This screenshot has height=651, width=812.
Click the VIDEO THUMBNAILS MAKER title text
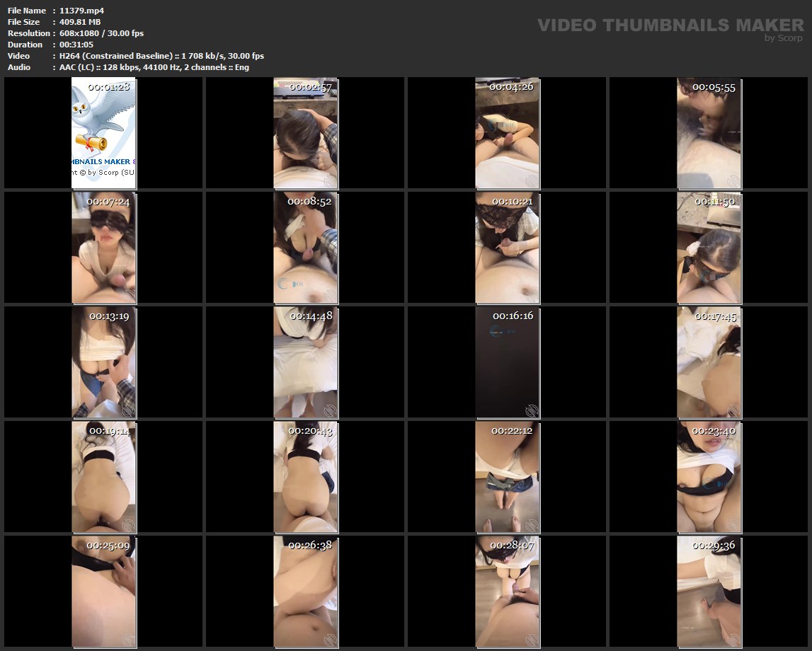tap(670, 25)
